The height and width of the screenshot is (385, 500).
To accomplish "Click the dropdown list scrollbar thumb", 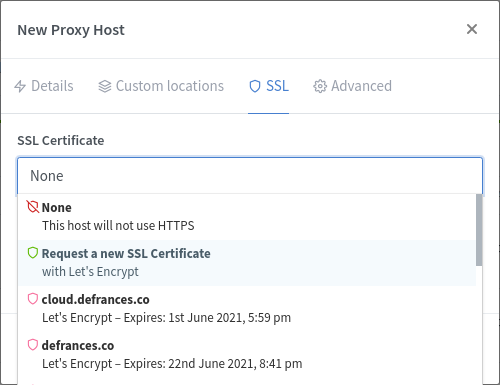I will point(479,230).
